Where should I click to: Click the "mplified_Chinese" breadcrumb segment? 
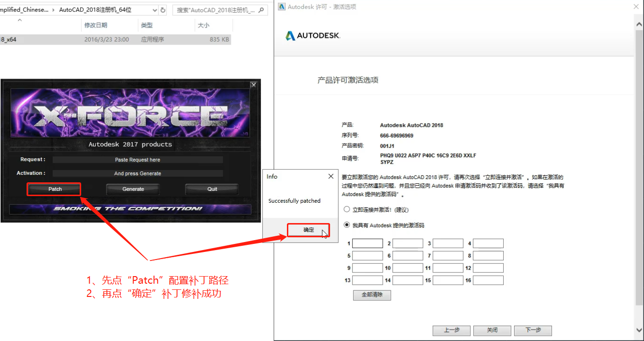[24, 9]
